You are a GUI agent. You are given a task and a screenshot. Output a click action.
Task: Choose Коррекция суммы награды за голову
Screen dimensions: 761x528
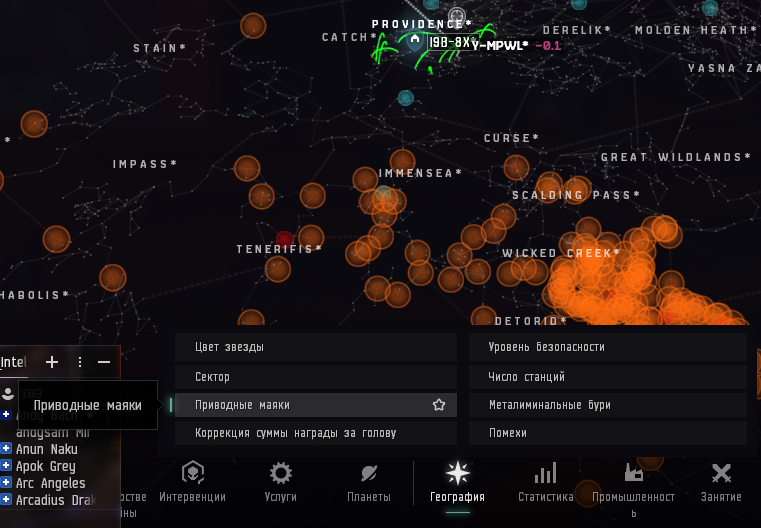click(x=316, y=433)
